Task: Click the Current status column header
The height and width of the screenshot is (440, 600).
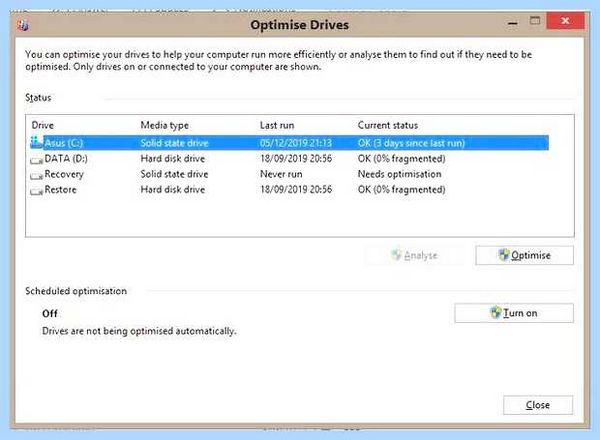Action: click(x=388, y=125)
